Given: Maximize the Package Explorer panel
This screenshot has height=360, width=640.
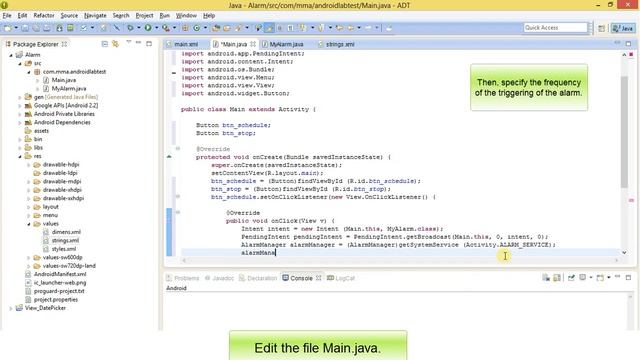Looking at the screenshot, I should click(149, 43).
